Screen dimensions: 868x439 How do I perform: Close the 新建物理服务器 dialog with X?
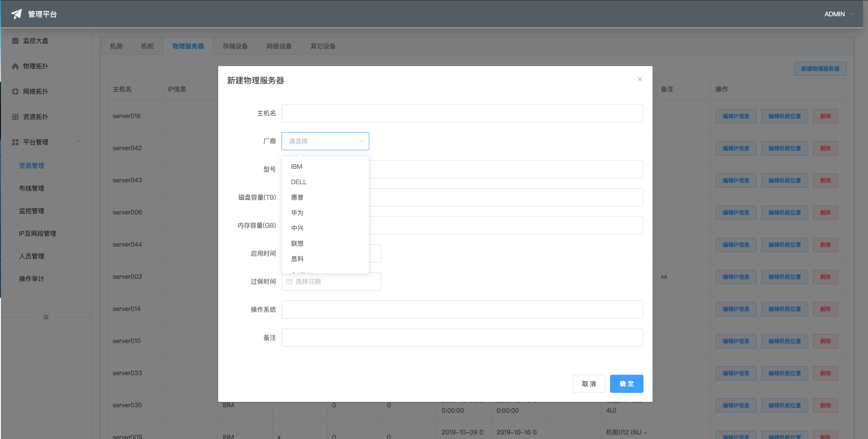(640, 79)
